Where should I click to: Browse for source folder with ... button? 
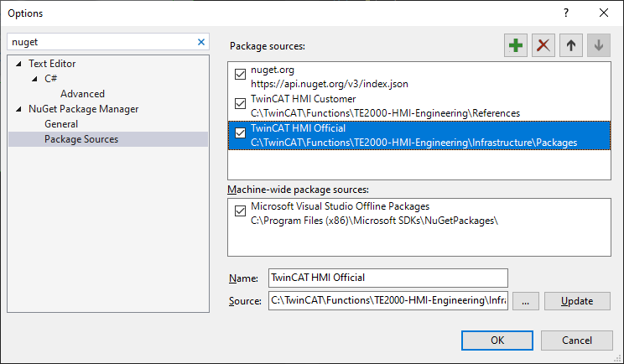525,301
